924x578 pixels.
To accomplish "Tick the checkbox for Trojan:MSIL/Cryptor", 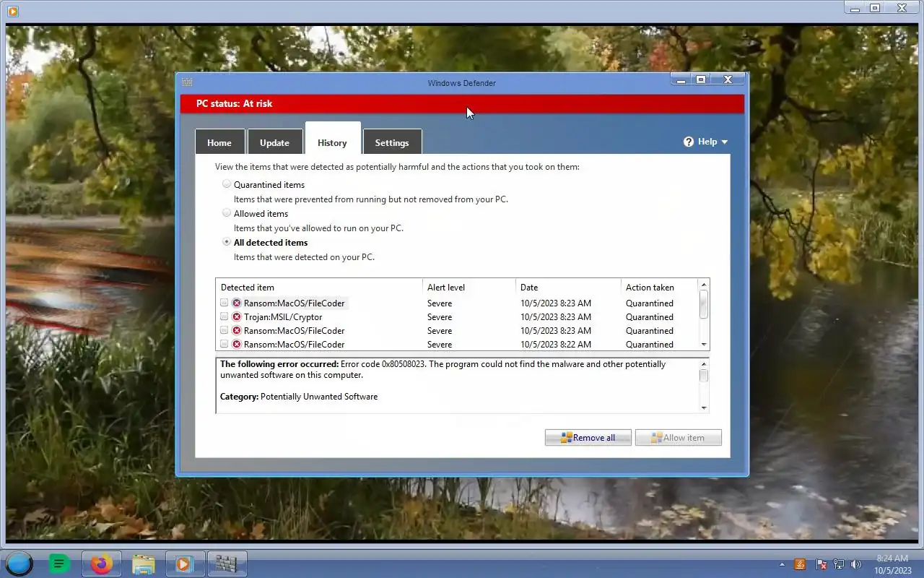I will tap(225, 317).
